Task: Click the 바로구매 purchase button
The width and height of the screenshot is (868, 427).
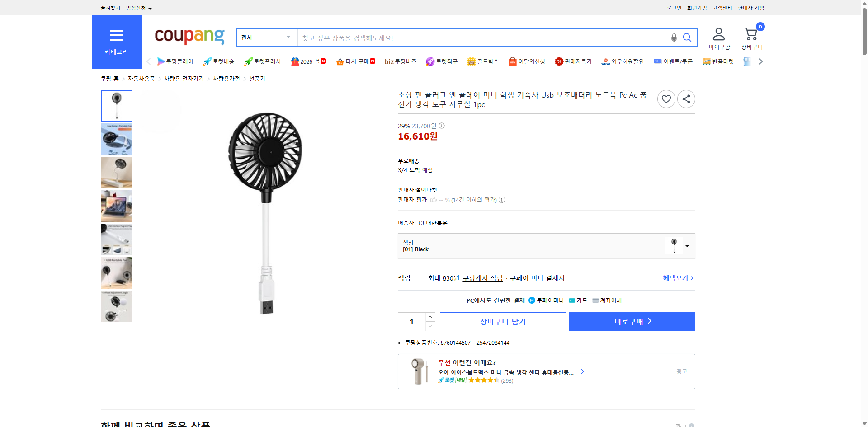Action: click(632, 321)
